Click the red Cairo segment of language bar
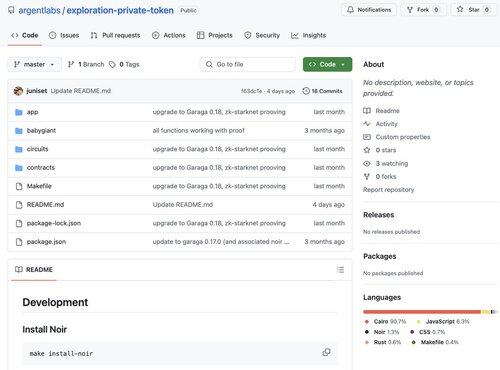This screenshot has width=500, height=370. 422,312
